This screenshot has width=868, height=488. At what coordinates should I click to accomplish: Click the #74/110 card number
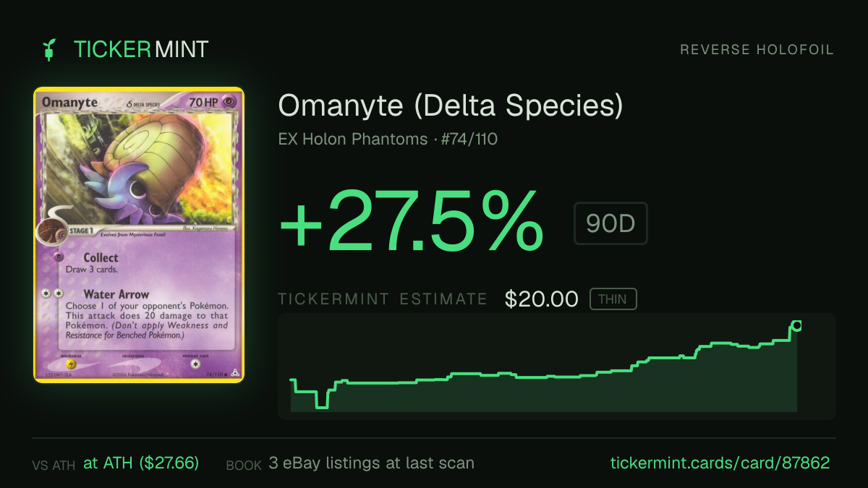(x=471, y=139)
